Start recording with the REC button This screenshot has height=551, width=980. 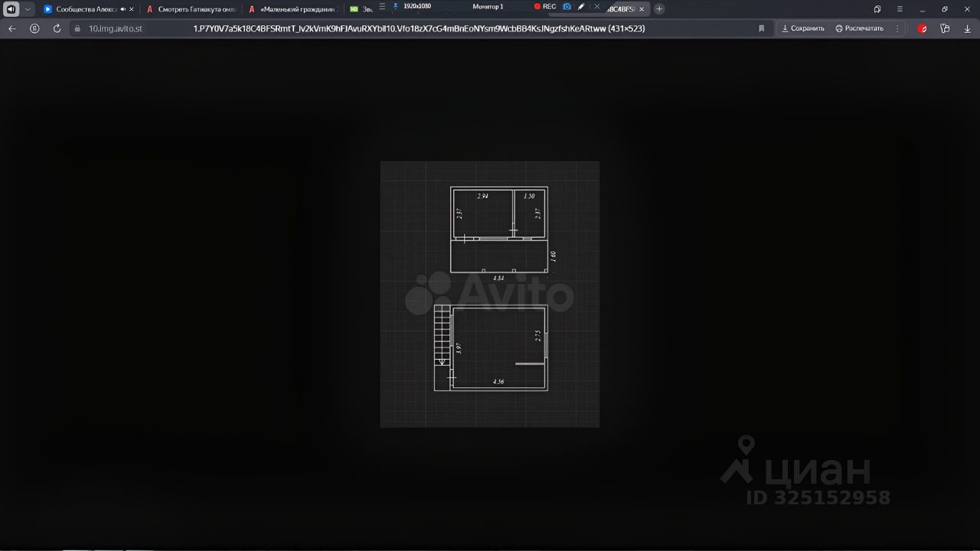544,7
